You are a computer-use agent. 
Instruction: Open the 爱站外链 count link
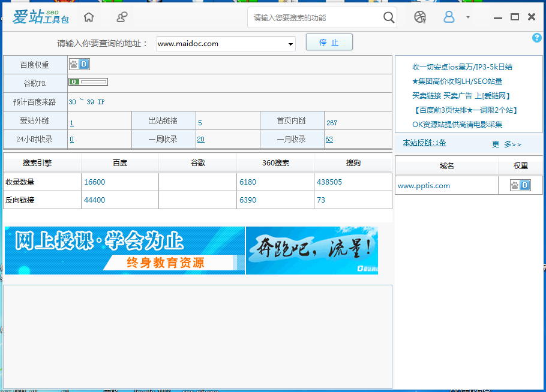(x=72, y=123)
